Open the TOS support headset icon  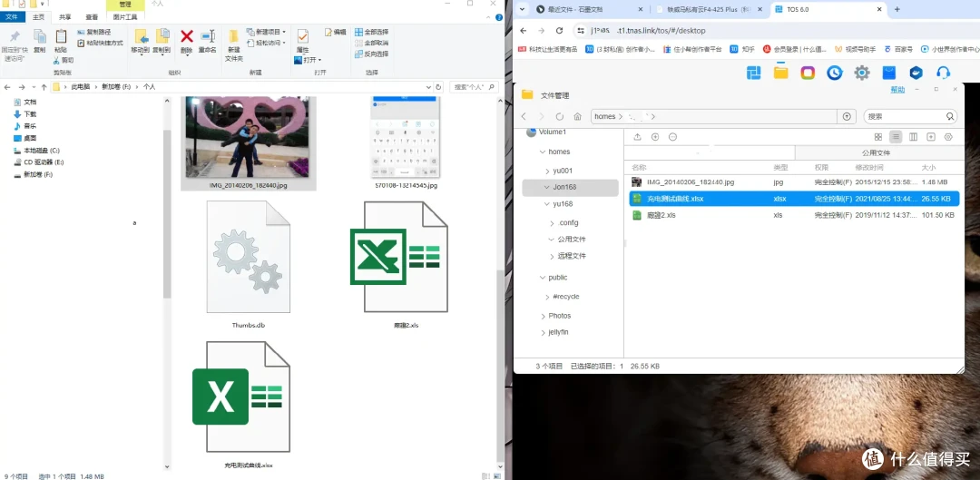[x=943, y=73]
